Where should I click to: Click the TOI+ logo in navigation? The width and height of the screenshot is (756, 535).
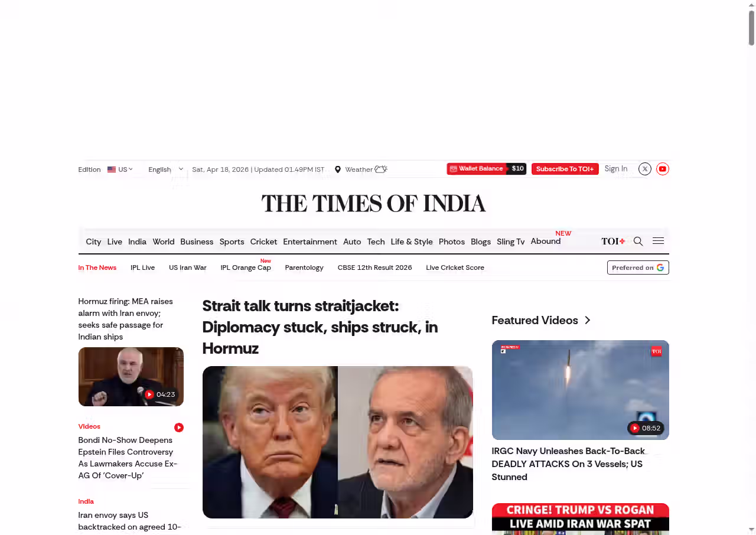(613, 241)
